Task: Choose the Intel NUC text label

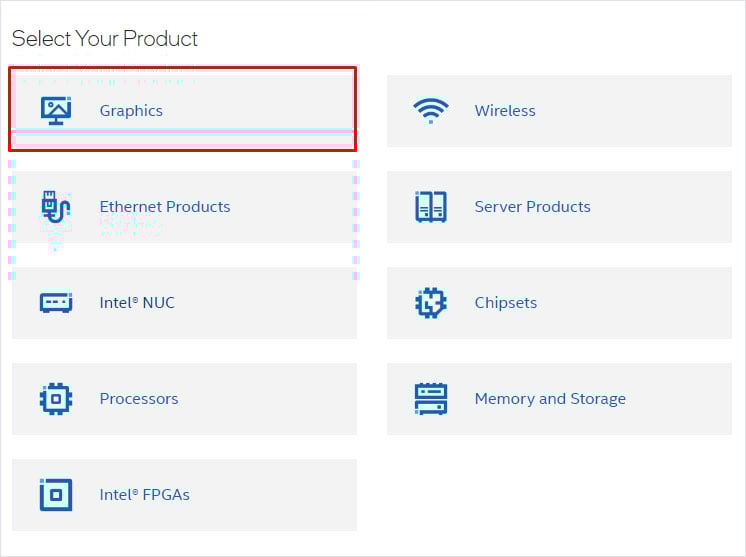Action: pyautogui.click(x=137, y=303)
